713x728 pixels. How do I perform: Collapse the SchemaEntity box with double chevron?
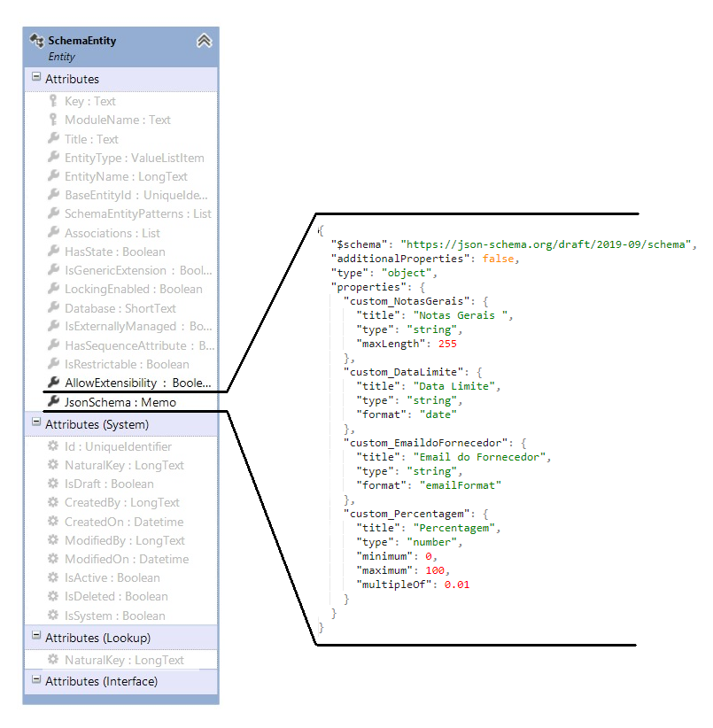pyautogui.click(x=205, y=41)
